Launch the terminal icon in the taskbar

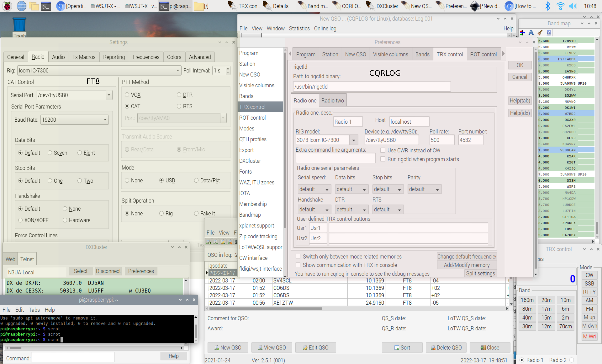[x=46, y=6]
